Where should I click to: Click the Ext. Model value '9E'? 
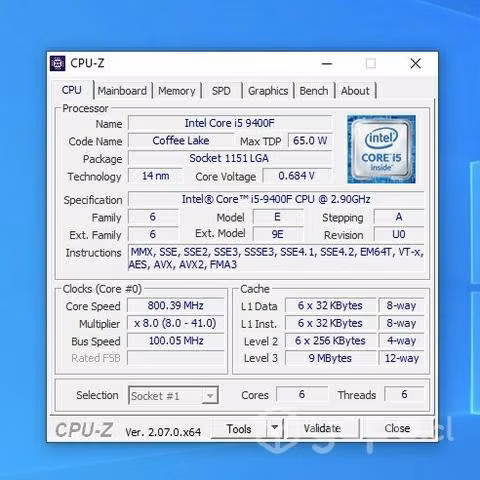(278, 234)
